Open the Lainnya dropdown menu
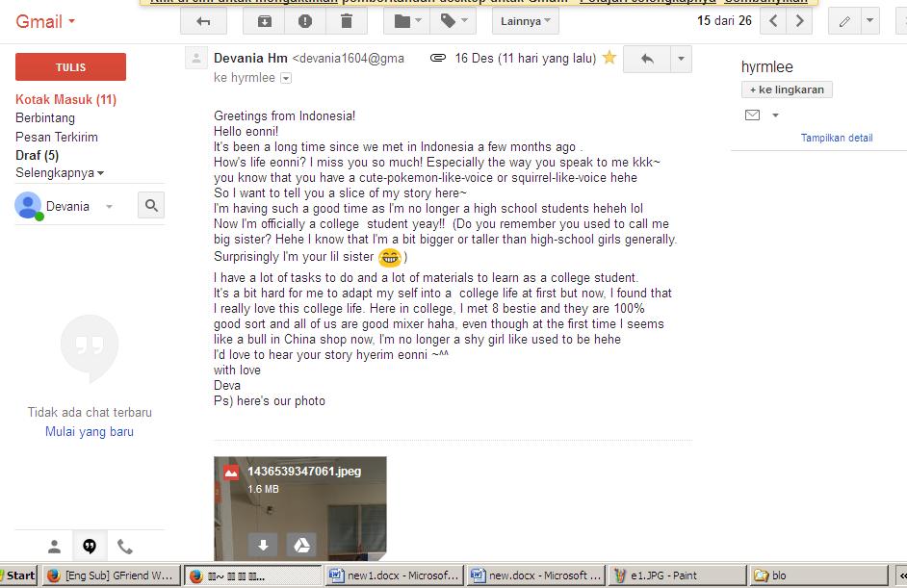This screenshot has height=588, width=907. (525, 21)
